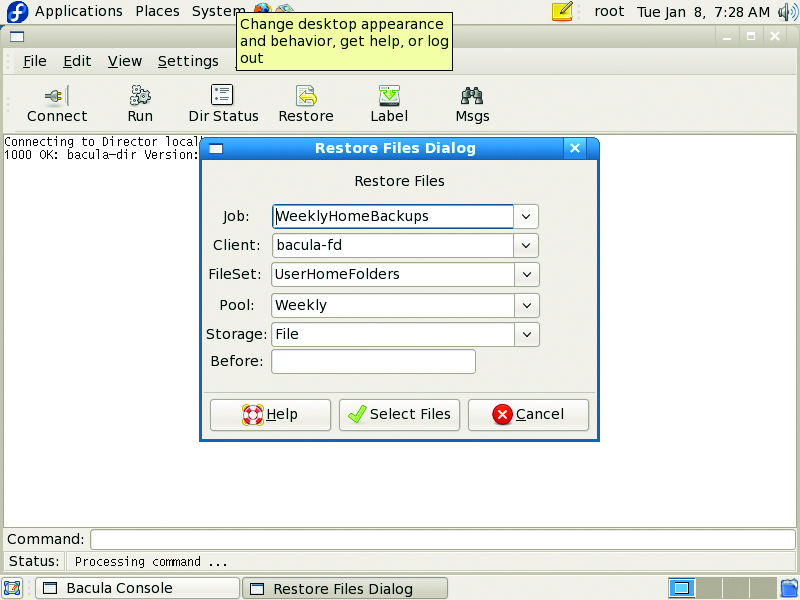
Task: Open the sticky note applet icon
Action: point(563,12)
